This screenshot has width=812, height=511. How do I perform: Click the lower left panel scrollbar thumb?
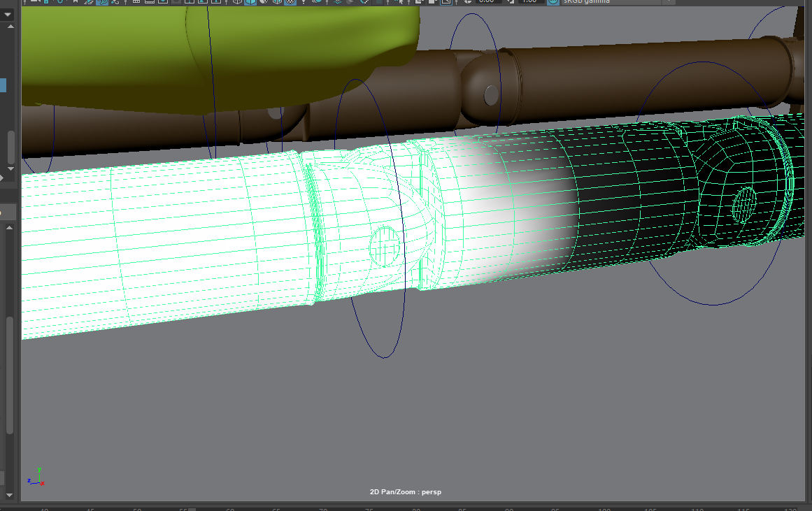tap(9, 375)
